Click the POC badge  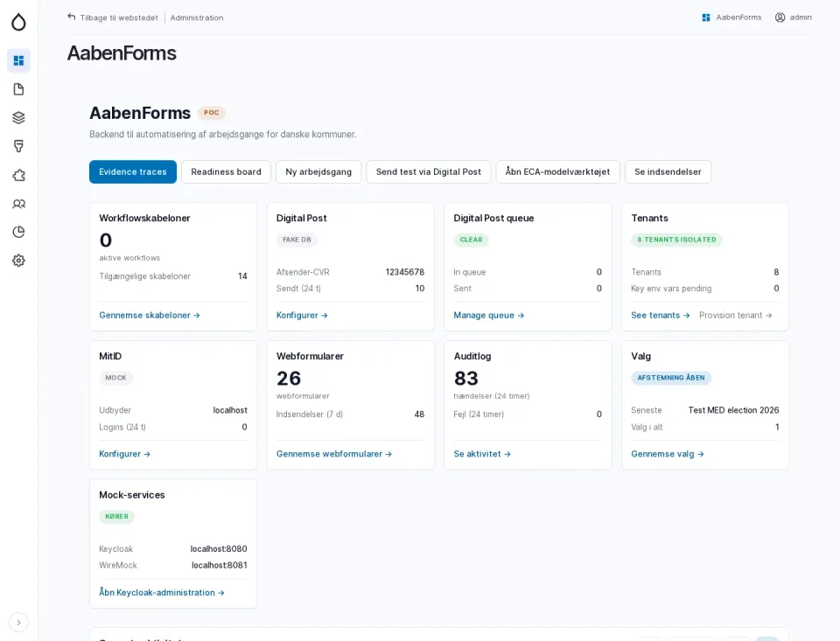coord(212,113)
